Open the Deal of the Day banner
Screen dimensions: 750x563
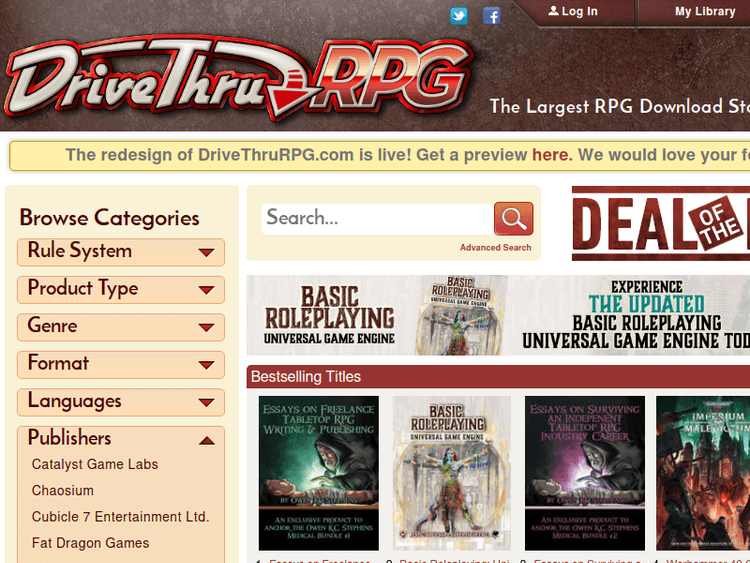tap(661, 223)
